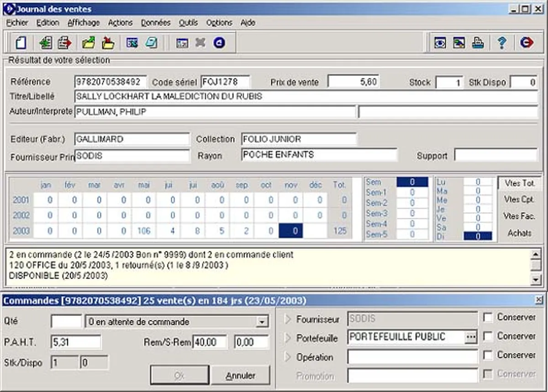Open the '0 en attente de commande' dropdown
Image resolution: width=548 pixels, height=392 pixels.
261,322
